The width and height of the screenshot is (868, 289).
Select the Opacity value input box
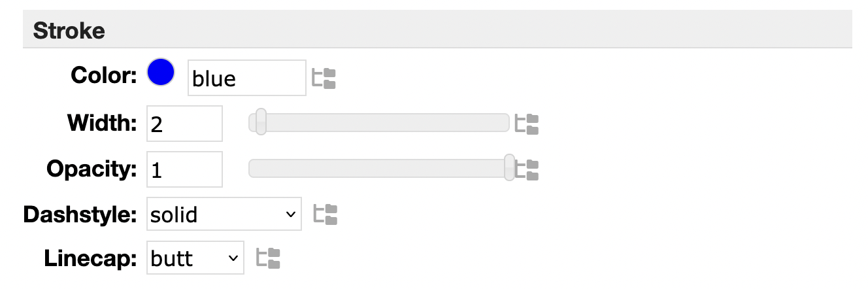[184, 169]
